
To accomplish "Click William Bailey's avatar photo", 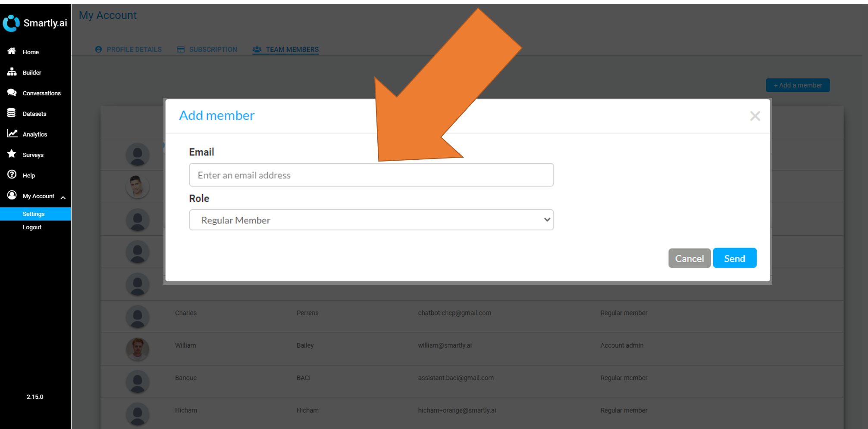I will point(138,348).
